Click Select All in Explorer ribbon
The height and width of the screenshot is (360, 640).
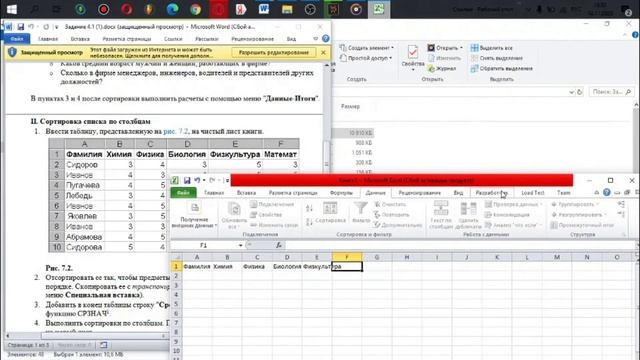pos(492,48)
